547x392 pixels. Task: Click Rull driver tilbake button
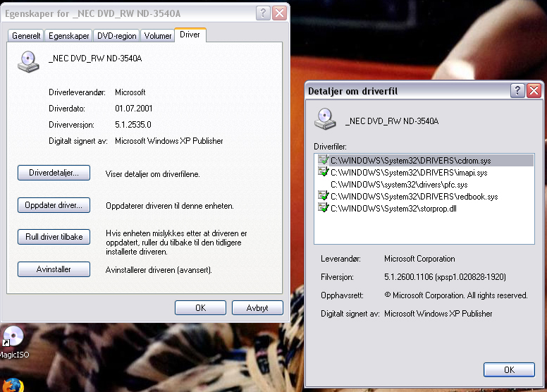pos(54,237)
